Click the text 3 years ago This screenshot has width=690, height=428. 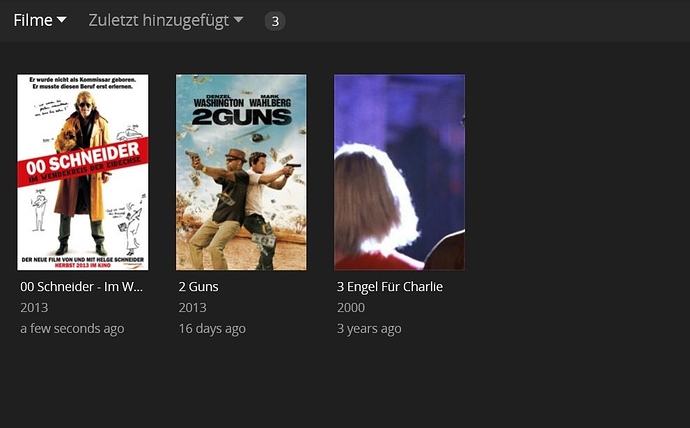click(369, 329)
